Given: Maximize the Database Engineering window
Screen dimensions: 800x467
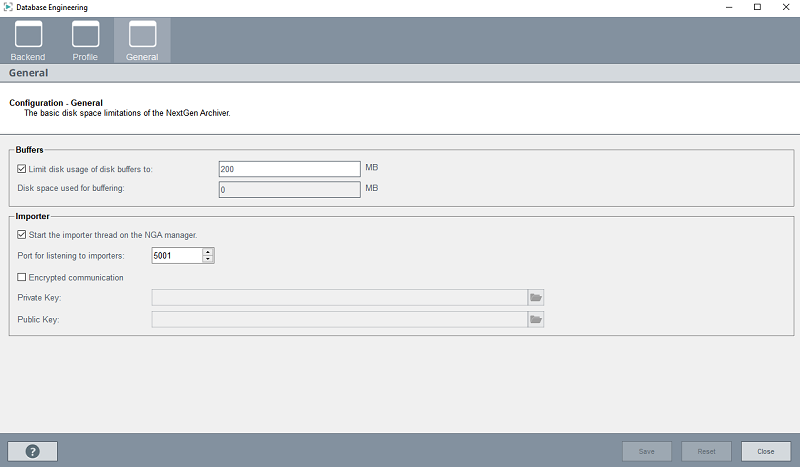Looking at the screenshot, I should [x=757, y=8].
